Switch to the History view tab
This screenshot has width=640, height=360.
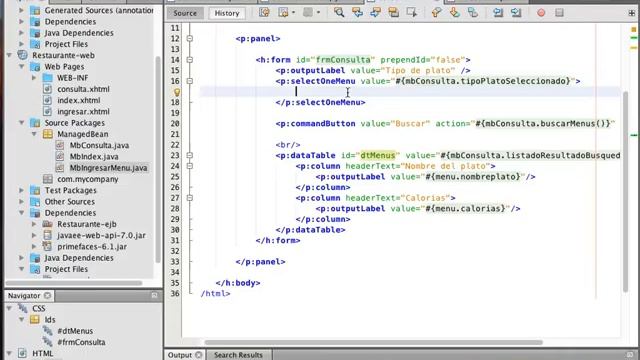227,13
